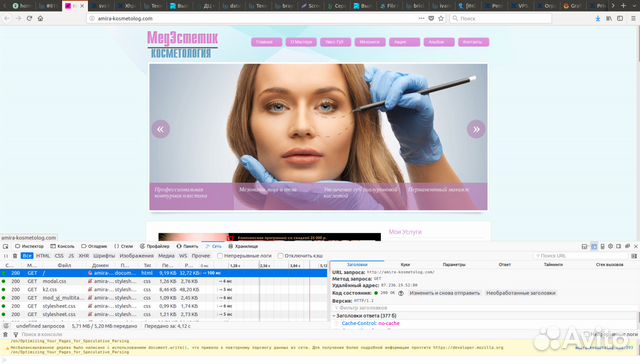The width and height of the screenshot is (640, 364).
Task: Click the Поиск URL filter field
Action: (581, 256)
